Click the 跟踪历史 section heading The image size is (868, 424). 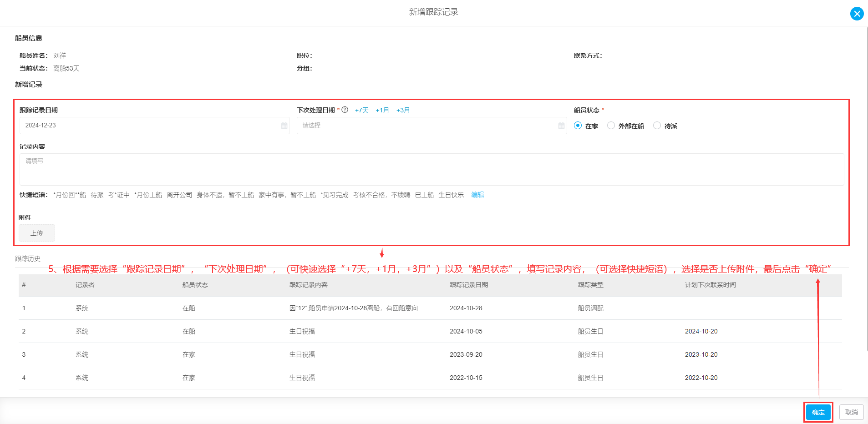(28, 258)
